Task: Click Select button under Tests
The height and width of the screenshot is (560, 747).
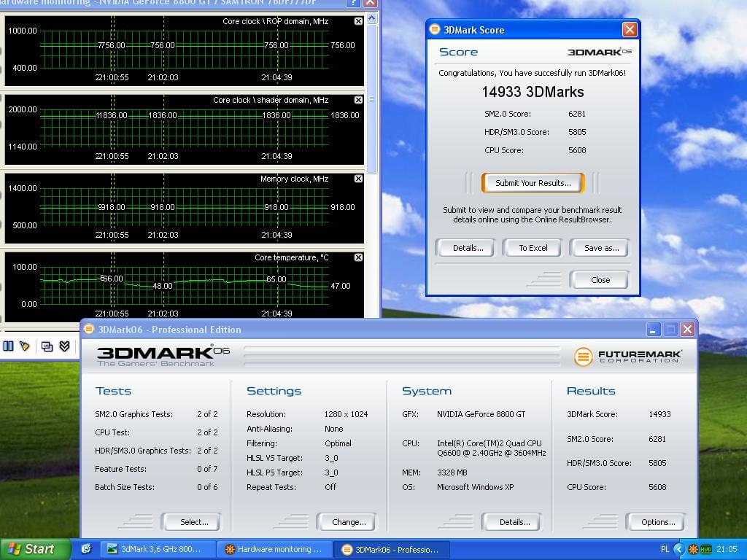Action: click(x=193, y=522)
